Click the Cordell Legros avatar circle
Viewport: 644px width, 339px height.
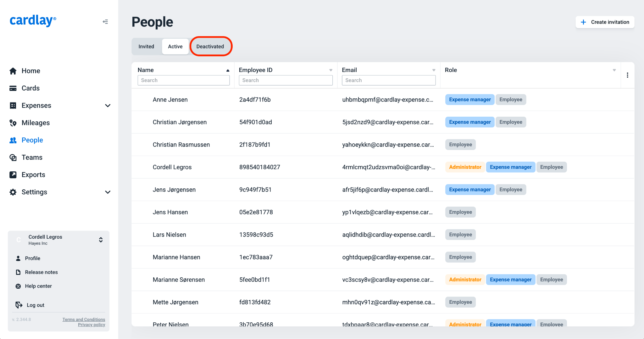click(x=19, y=240)
